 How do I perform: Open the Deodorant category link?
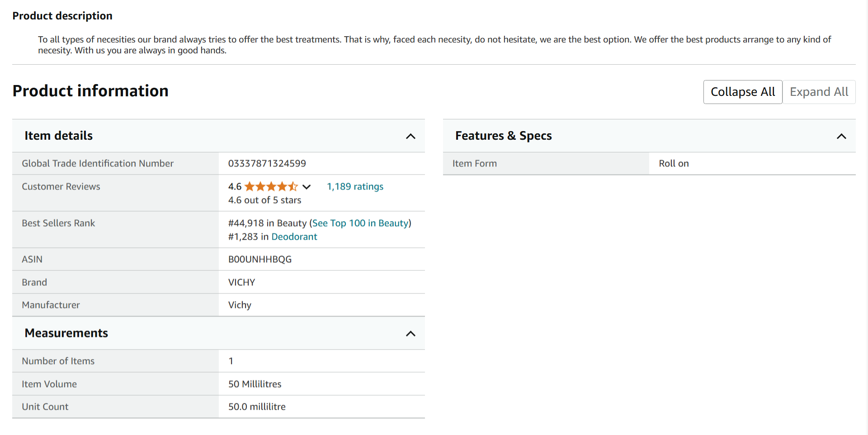tap(294, 236)
